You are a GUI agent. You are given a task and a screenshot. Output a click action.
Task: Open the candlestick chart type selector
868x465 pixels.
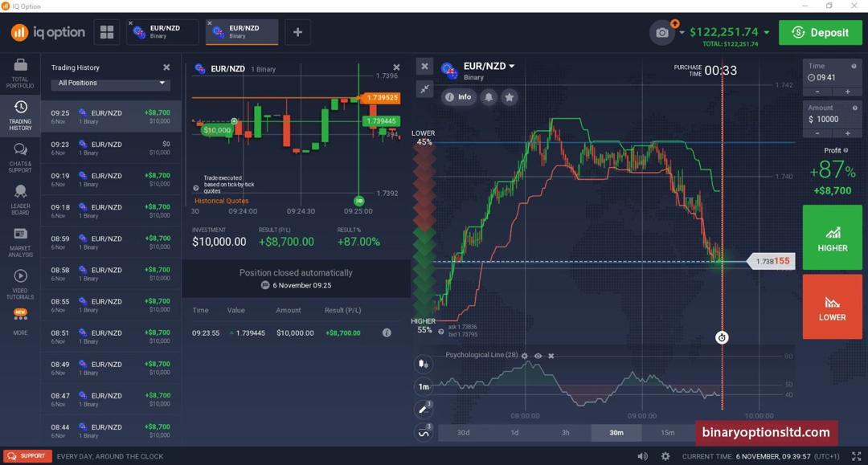(424, 364)
